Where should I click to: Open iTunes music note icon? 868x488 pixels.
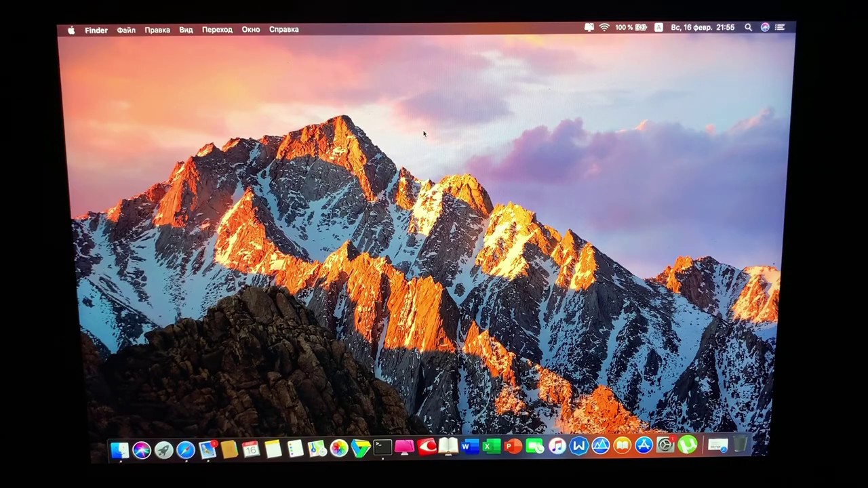[x=557, y=446]
